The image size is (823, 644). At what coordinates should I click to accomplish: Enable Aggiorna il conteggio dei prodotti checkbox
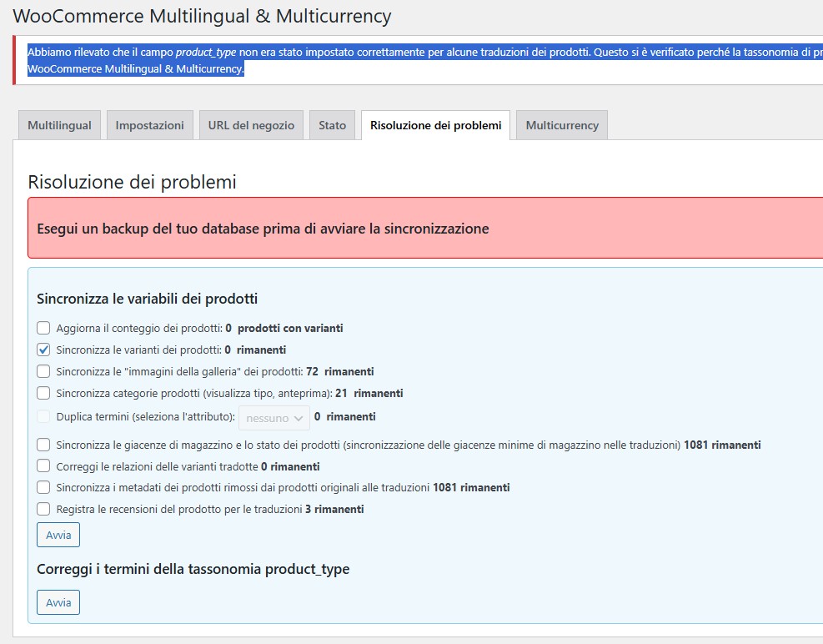click(43, 329)
